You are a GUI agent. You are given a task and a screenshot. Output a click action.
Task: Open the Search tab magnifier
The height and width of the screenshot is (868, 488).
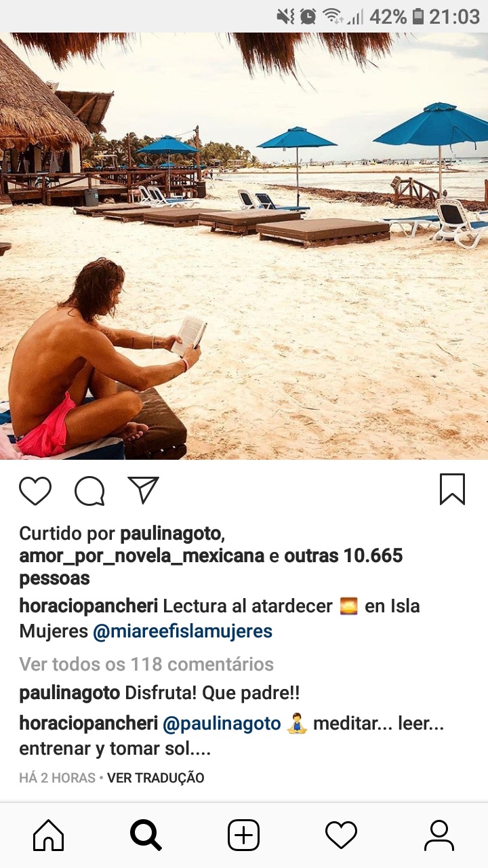coord(146,835)
